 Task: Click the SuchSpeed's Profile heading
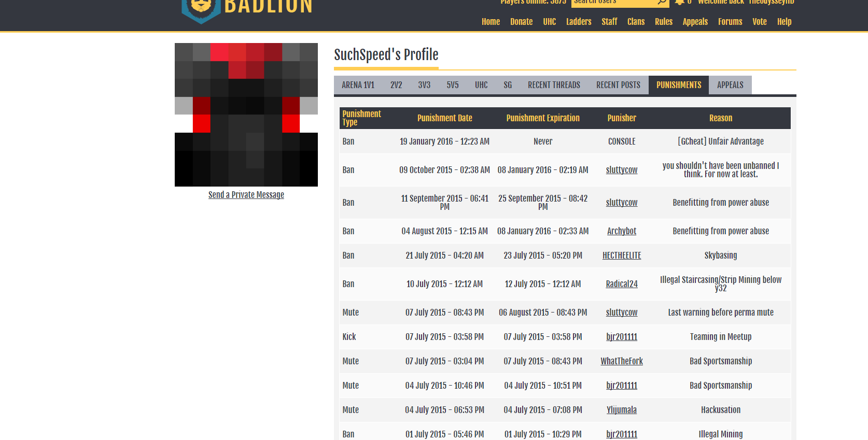coord(386,54)
